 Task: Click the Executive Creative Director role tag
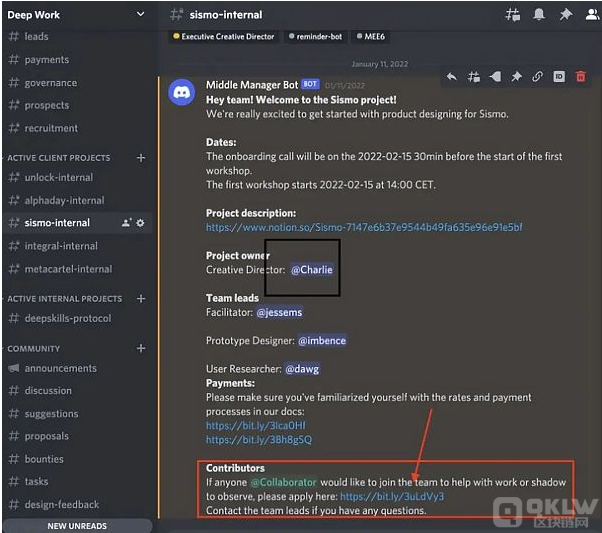click(224, 36)
